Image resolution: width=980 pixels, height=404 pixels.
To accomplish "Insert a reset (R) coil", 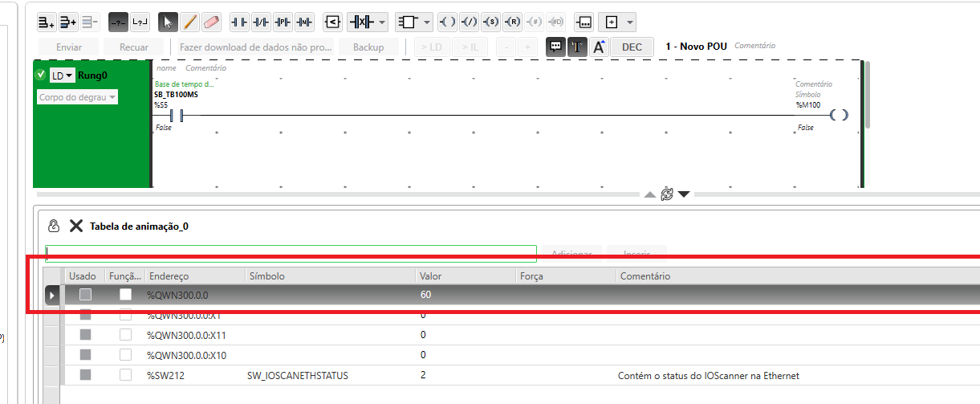I will pyautogui.click(x=514, y=22).
